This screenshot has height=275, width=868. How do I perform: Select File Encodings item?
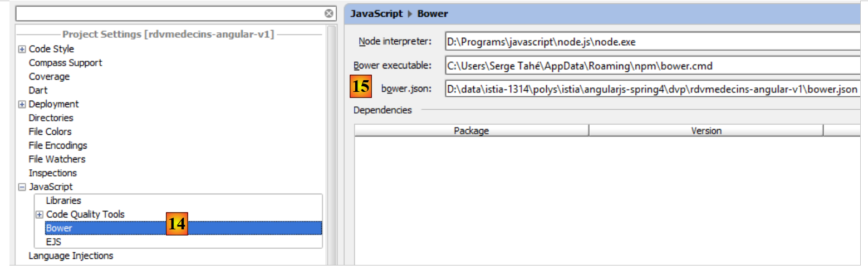58,146
